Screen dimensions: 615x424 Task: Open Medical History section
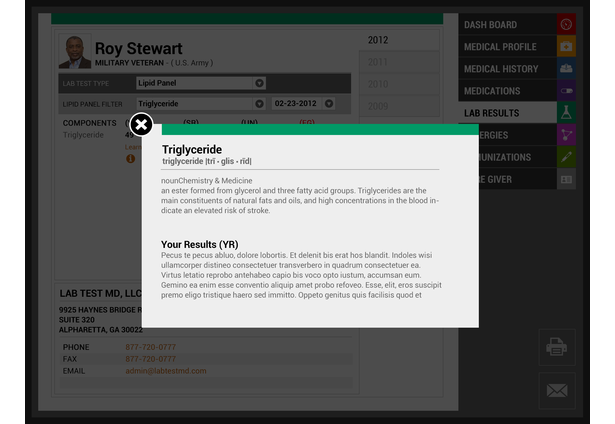(508, 69)
